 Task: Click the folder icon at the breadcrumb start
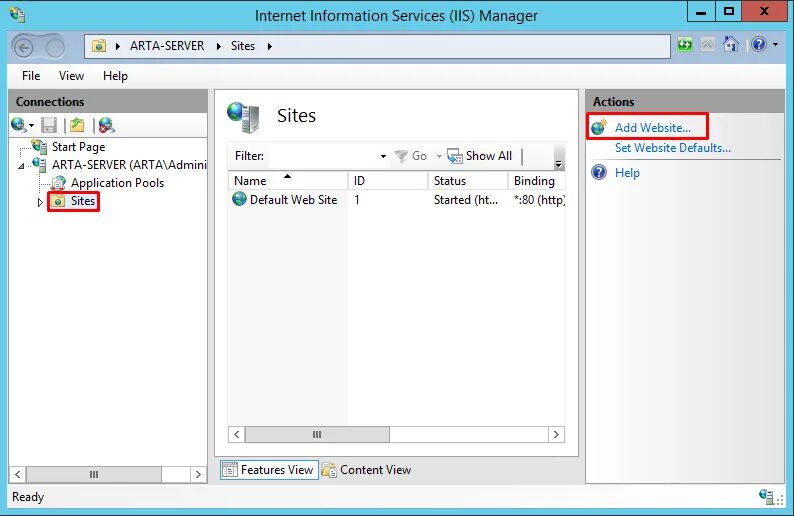(x=99, y=46)
